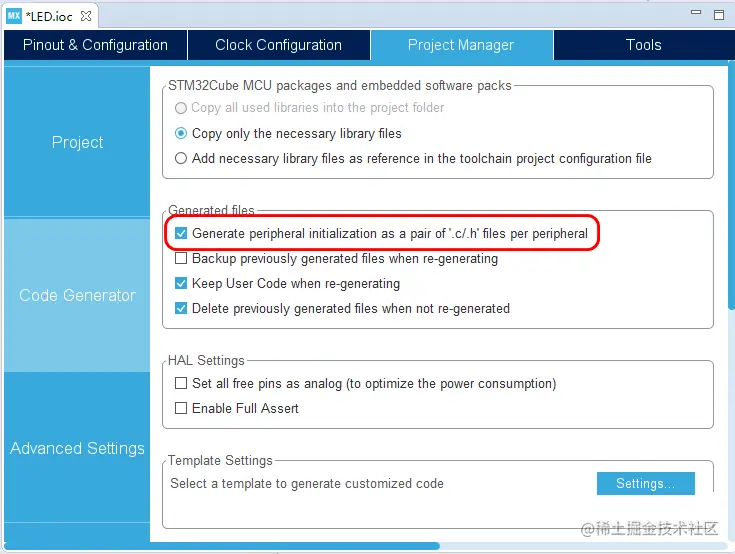Open the Clock Configuration tab
This screenshot has width=735, height=554.
point(278,45)
